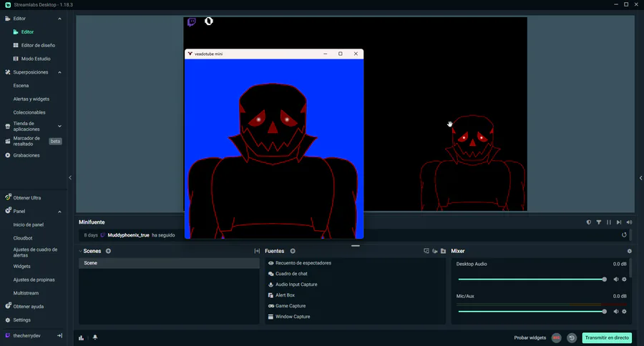
Task: Expand the Tienda de aplicaciones section
Action: [59, 127]
